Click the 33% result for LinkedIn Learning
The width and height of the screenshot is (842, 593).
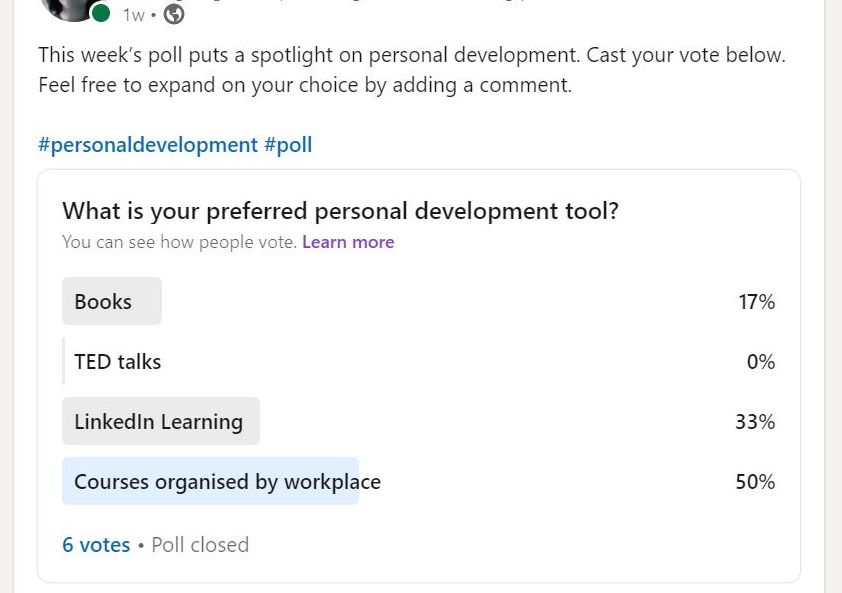[755, 422]
